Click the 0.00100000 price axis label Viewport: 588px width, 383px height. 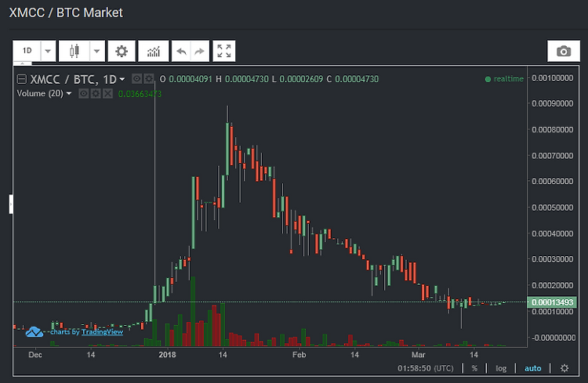[x=553, y=78]
